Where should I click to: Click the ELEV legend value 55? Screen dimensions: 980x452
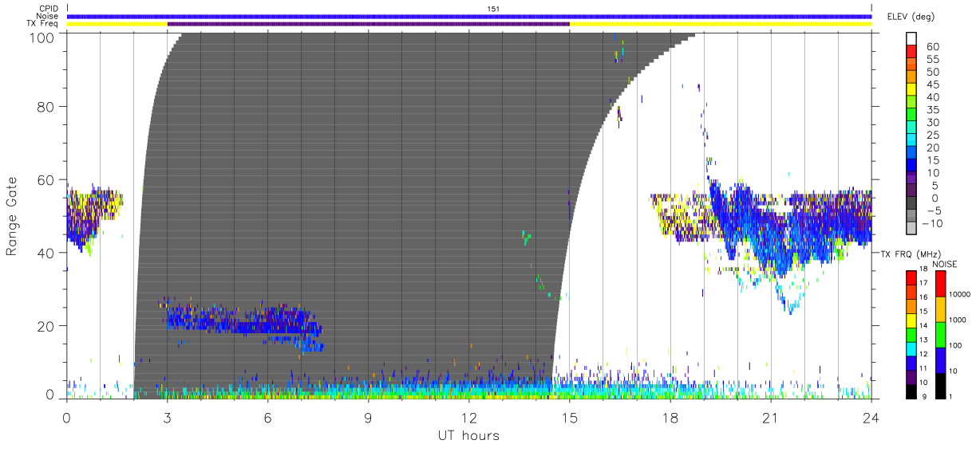932,60
